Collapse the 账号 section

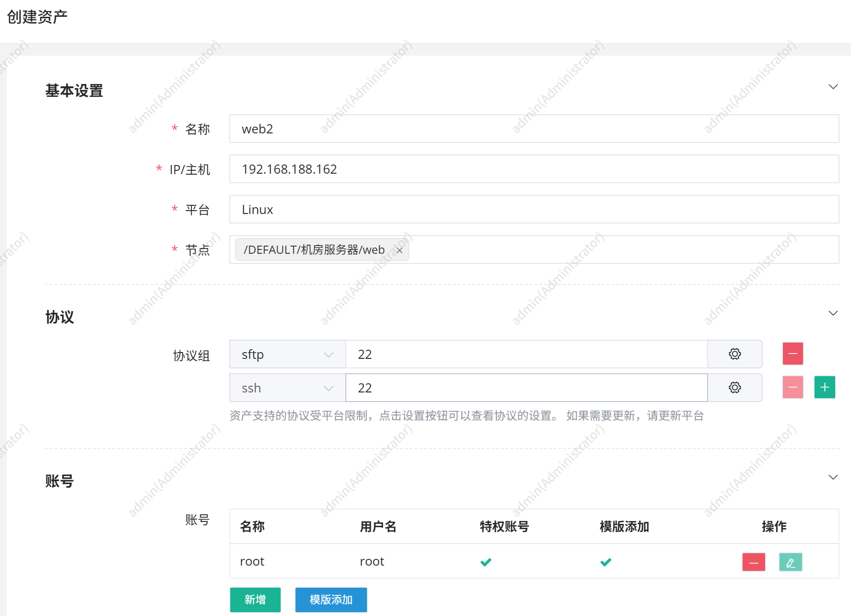pos(833,477)
